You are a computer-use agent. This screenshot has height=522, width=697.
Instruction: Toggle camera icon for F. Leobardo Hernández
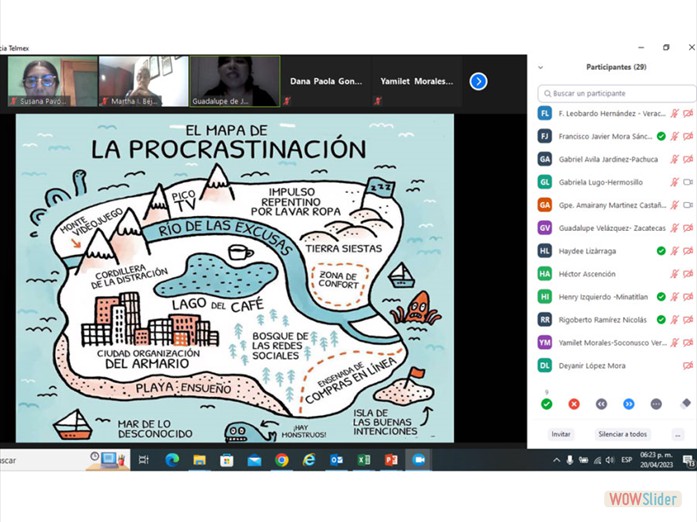(x=688, y=113)
